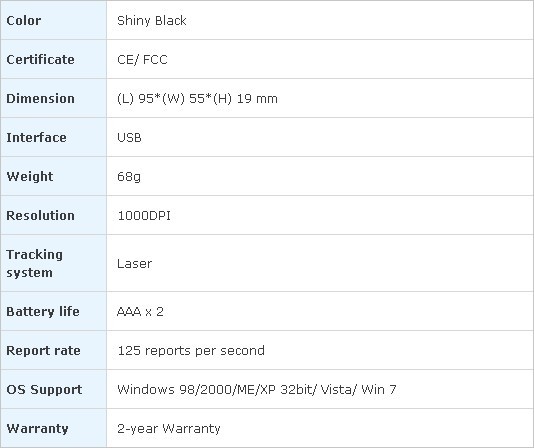This screenshot has height=448, width=534.
Task: Select the AAA x 2 battery value
Action: click(140, 312)
